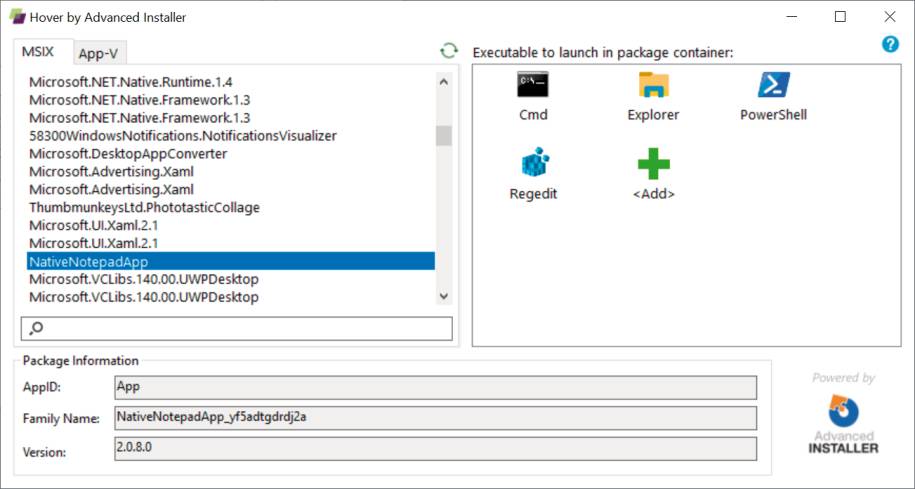Launch PowerShell in the package container
915x489 pixels.
click(773, 96)
